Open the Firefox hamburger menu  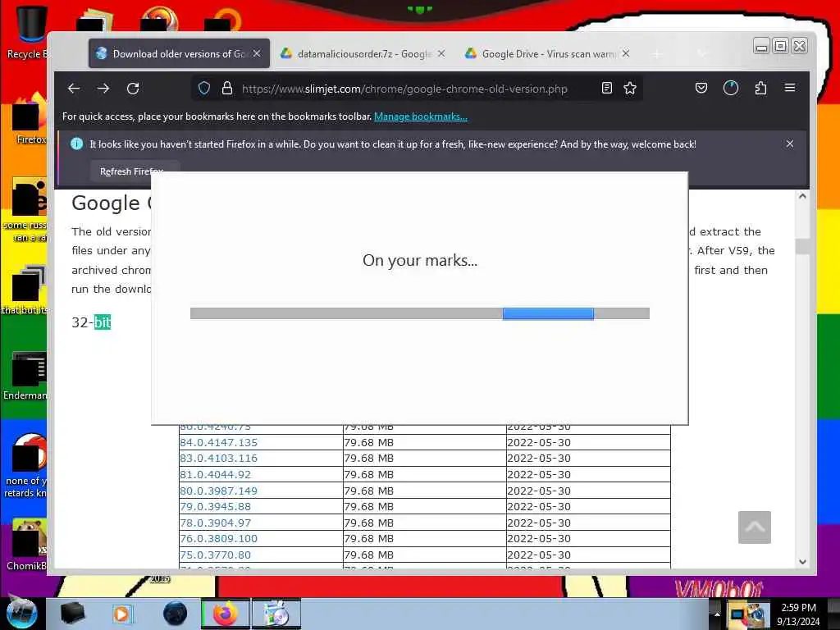(790, 88)
